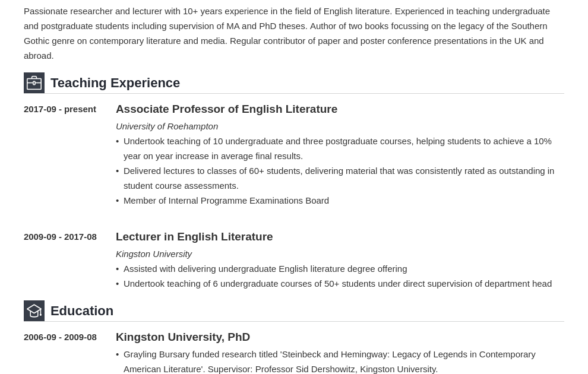Click the briefcase icon beside Teaching Experience

coord(34,83)
